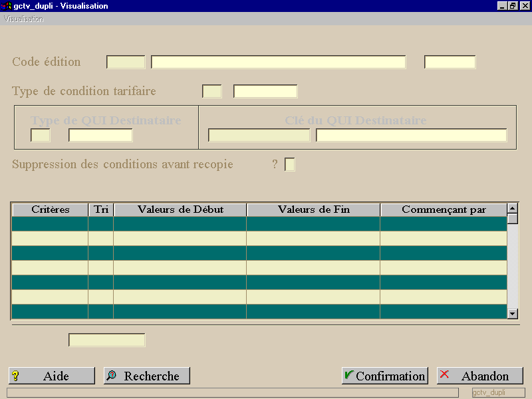This screenshot has width=532, height=399.
Task: Click the Type de condition tarifaire code field
Action: point(211,91)
